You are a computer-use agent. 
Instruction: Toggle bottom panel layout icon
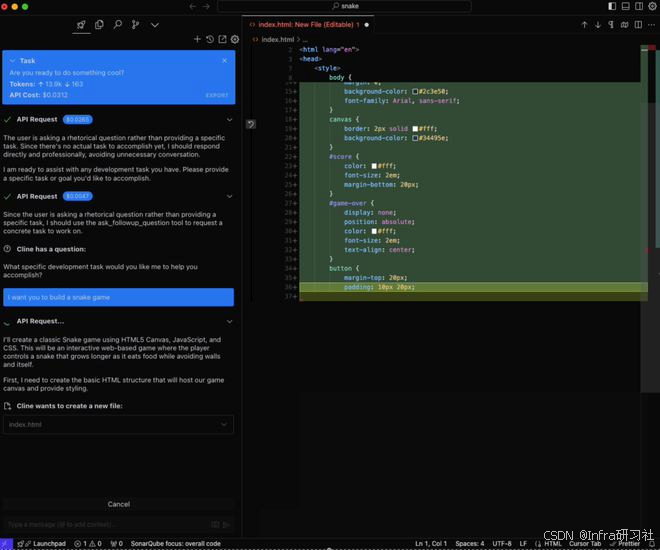pyautogui.click(x=625, y=6)
